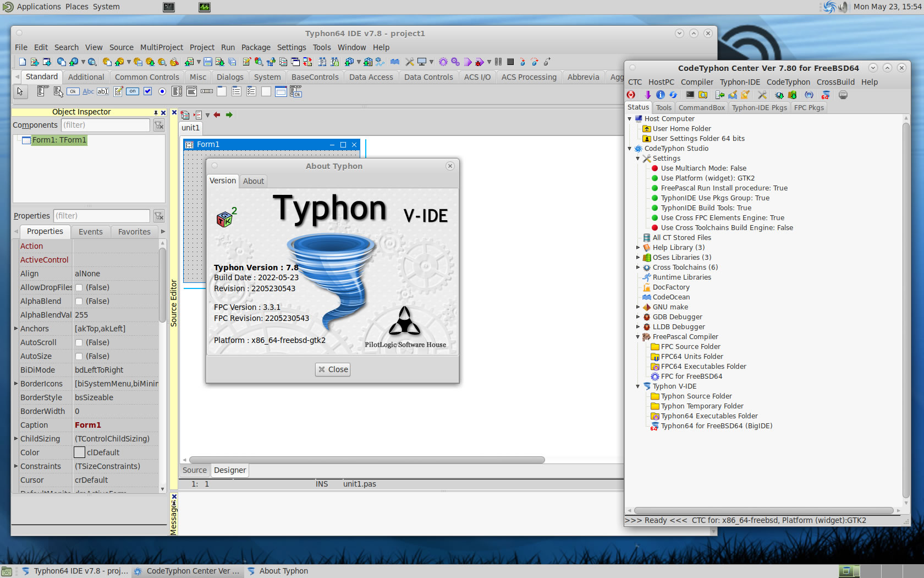This screenshot has width=924, height=578.
Task: Open Applications menu in the top panel
Action: [38, 7]
